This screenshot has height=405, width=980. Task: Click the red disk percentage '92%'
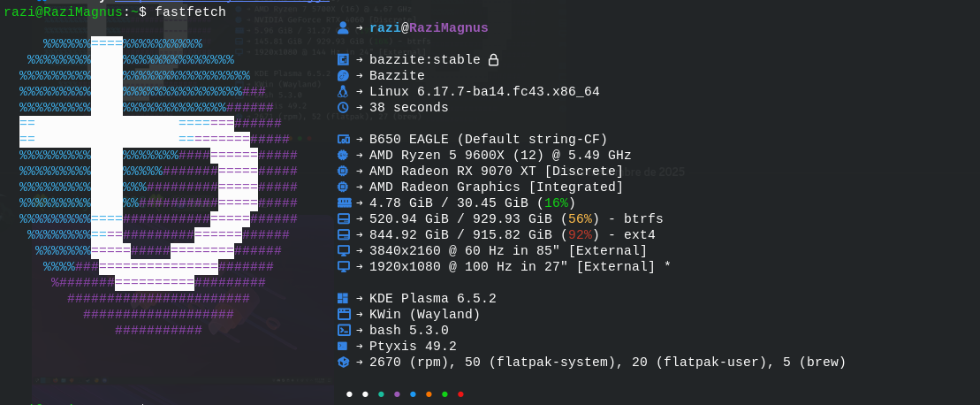click(580, 235)
